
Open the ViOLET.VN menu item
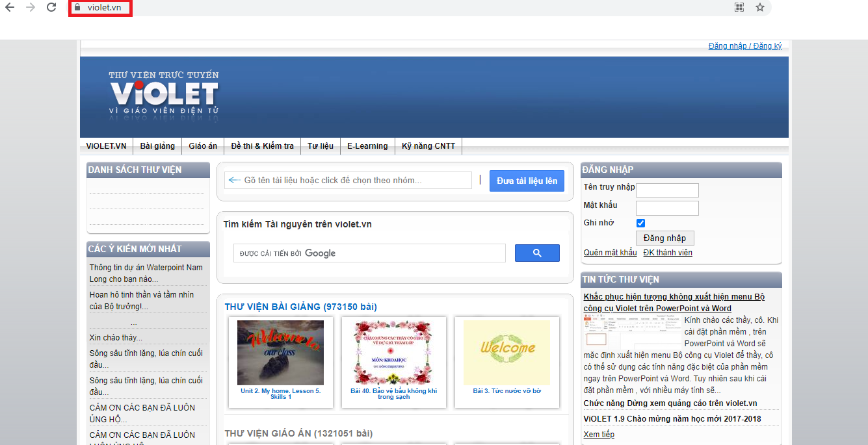tap(106, 146)
